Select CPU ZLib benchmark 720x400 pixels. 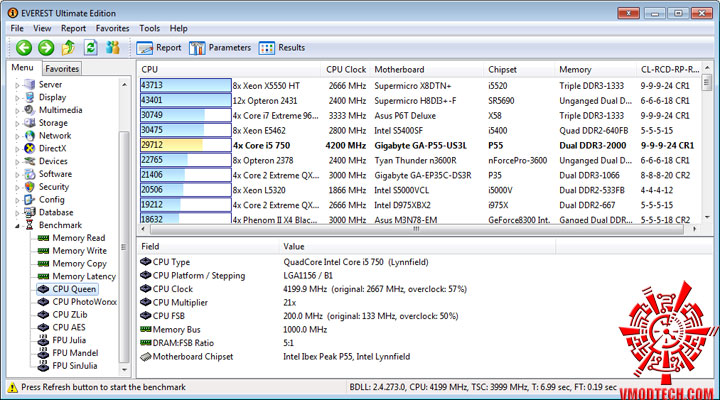pyautogui.click(x=70, y=315)
